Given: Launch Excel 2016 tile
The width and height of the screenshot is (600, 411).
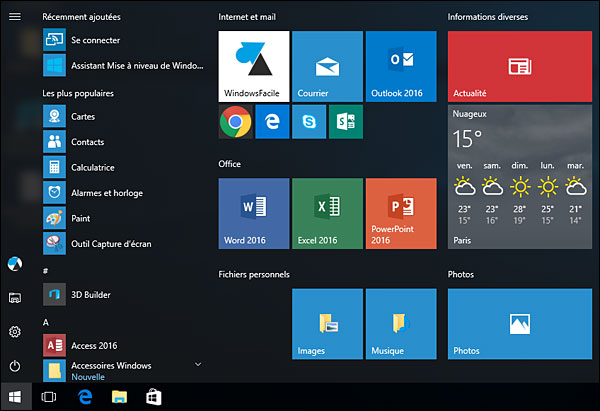Looking at the screenshot, I should [x=328, y=214].
